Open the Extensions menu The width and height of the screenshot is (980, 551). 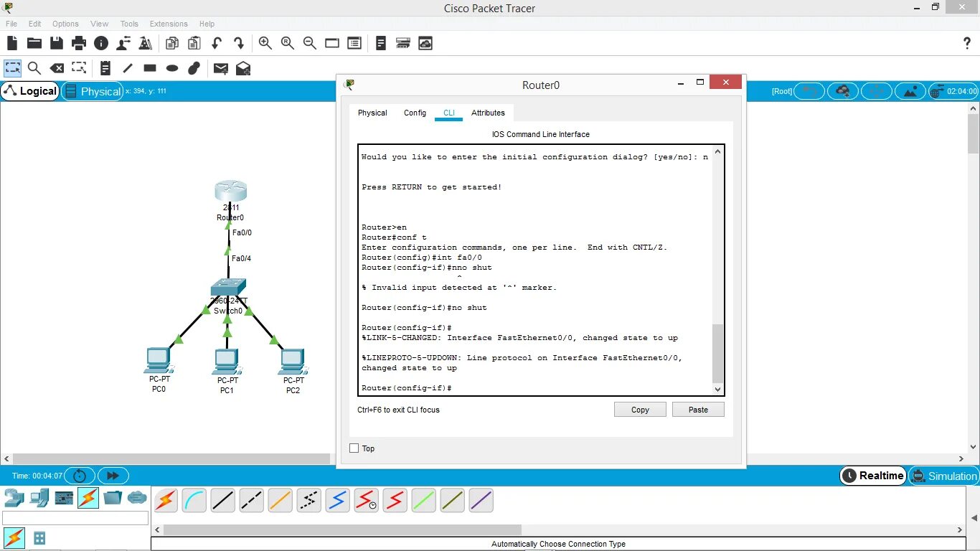click(169, 24)
